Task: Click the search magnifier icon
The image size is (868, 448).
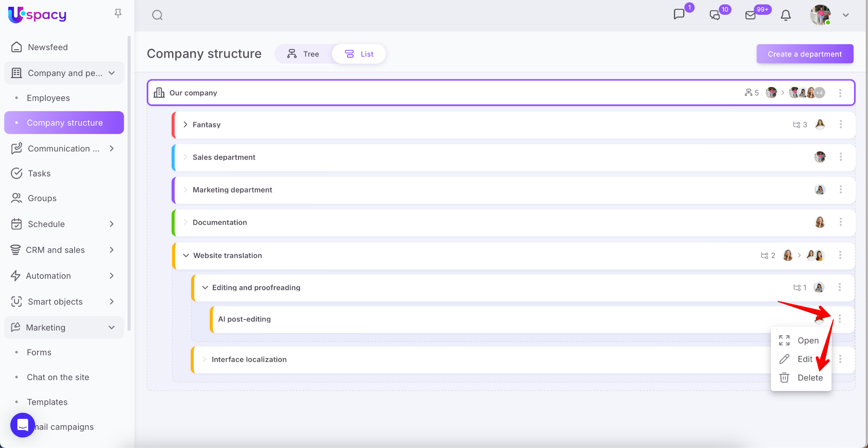Action: 157,15
